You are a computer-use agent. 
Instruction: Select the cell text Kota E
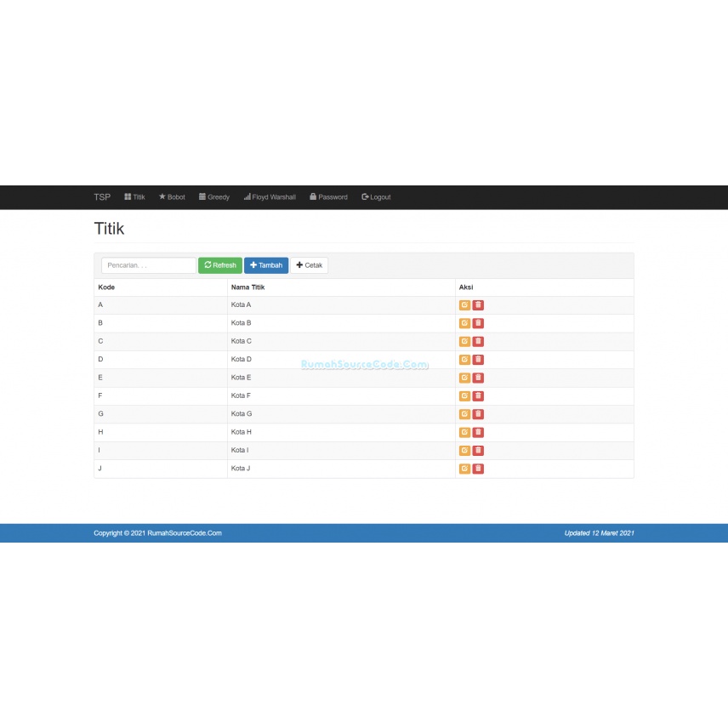(241, 378)
